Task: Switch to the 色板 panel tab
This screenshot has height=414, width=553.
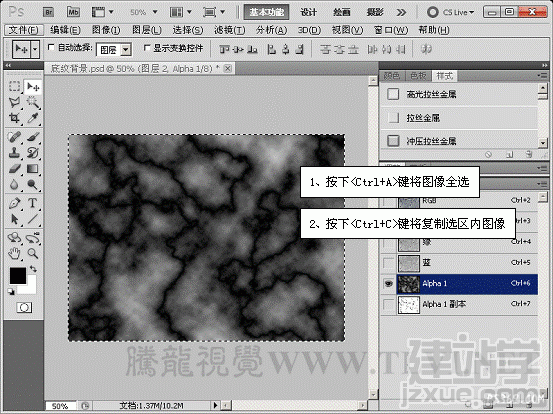Action: tap(418, 76)
